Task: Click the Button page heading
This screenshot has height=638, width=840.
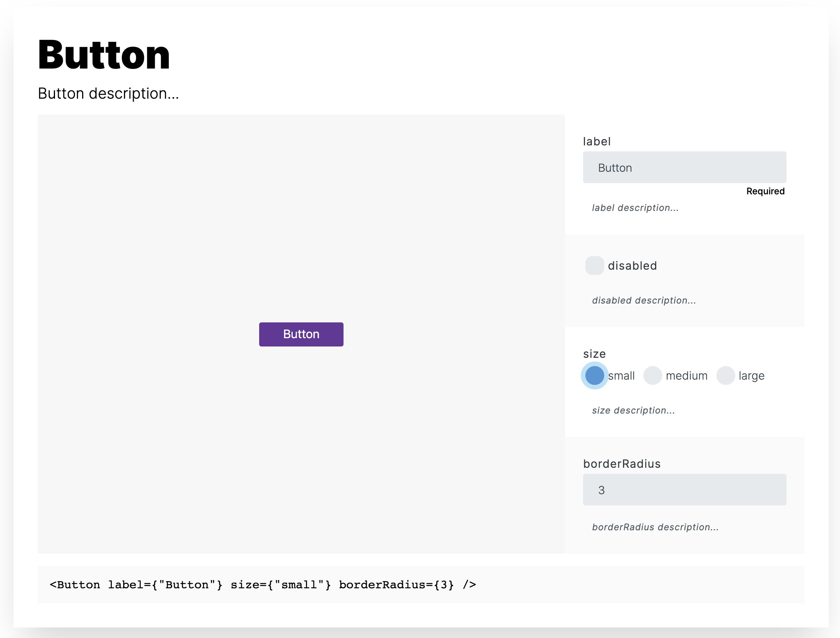Action: [x=104, y=55]
